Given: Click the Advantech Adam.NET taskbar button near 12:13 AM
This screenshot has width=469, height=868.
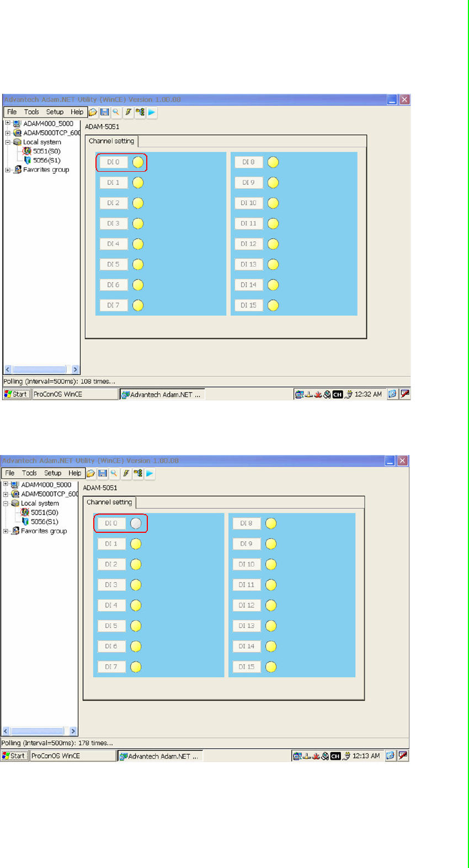Looking at the screenshot, I should click(160, 756).
